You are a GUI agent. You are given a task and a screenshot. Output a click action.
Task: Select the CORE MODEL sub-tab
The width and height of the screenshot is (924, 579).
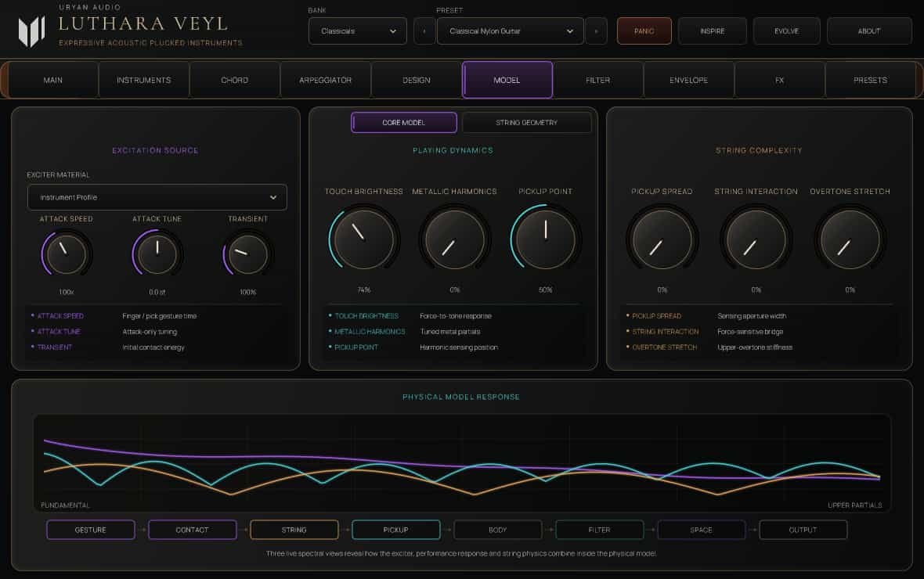click(x=403, y=123)
